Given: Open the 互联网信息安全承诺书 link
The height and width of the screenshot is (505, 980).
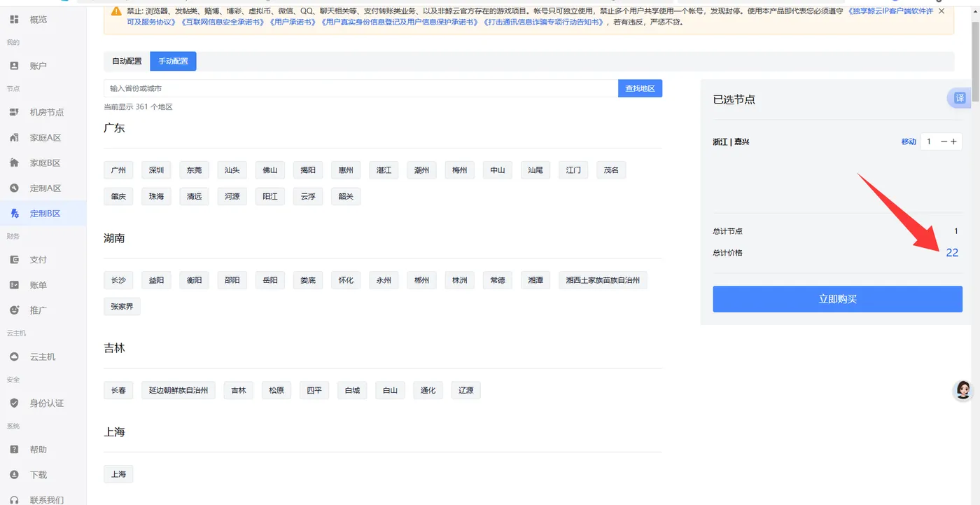Looking at the screenshot, I should tap(223, 22).
